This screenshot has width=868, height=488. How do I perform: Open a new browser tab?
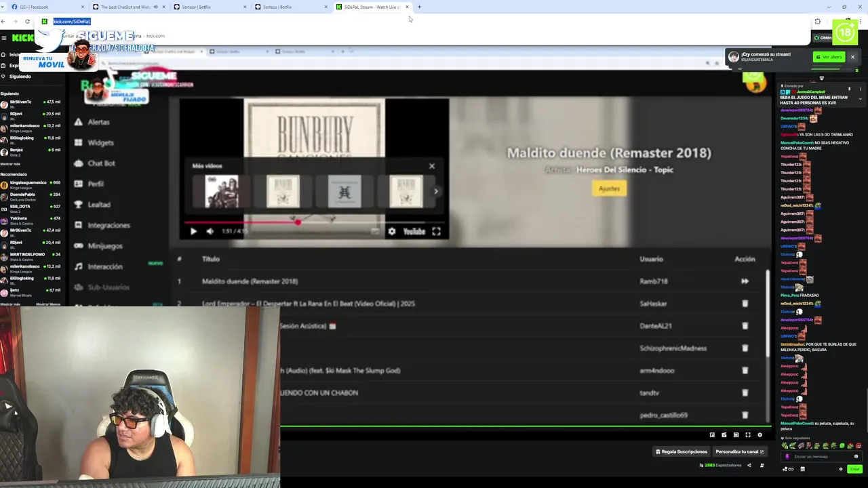pyautogui.click(x=419, y=7)
